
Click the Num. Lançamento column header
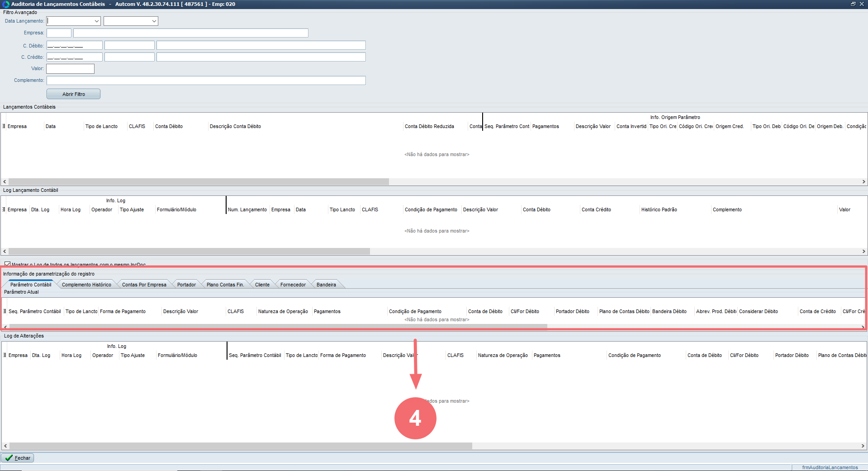point(247,209)
